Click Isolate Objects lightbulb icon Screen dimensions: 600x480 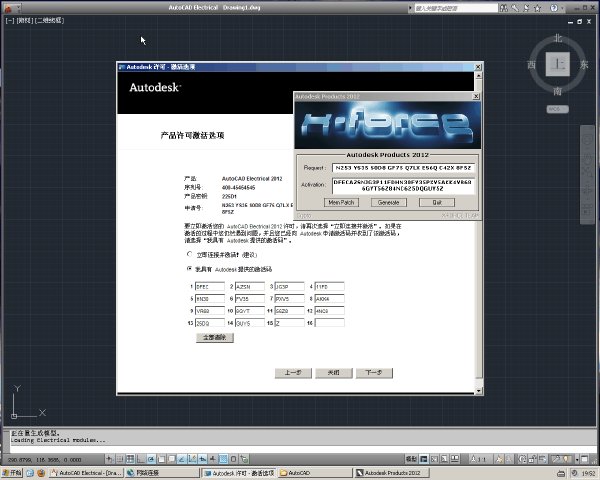tap(567, 459)
